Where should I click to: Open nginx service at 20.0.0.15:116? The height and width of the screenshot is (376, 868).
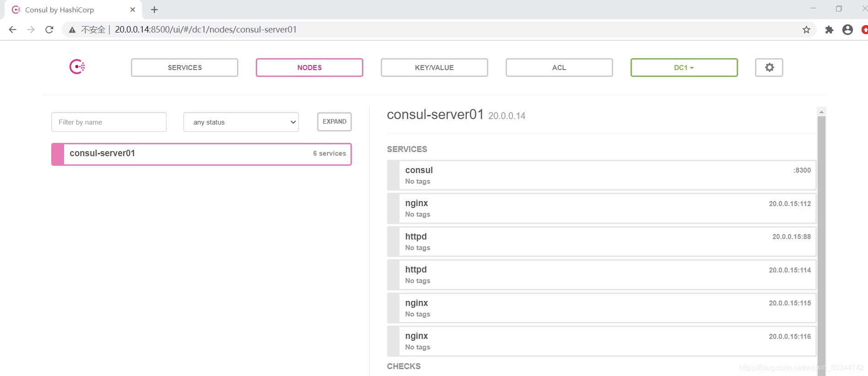(x=602, y=341)
